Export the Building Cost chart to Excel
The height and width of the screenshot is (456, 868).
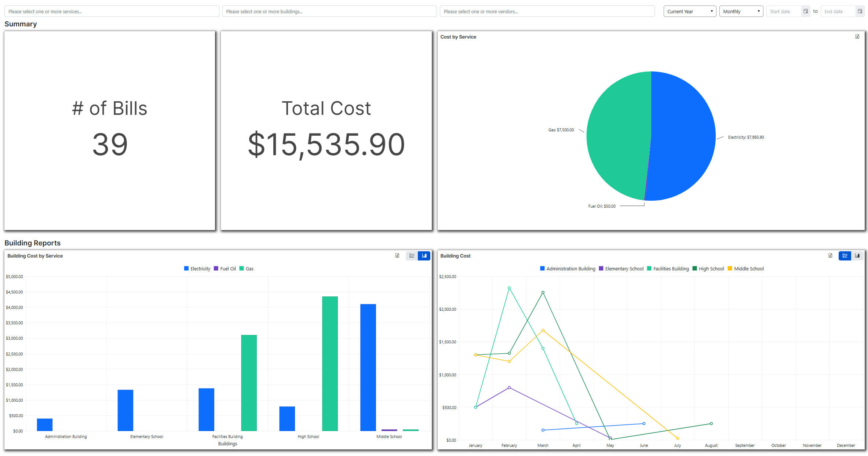point(830,256)
